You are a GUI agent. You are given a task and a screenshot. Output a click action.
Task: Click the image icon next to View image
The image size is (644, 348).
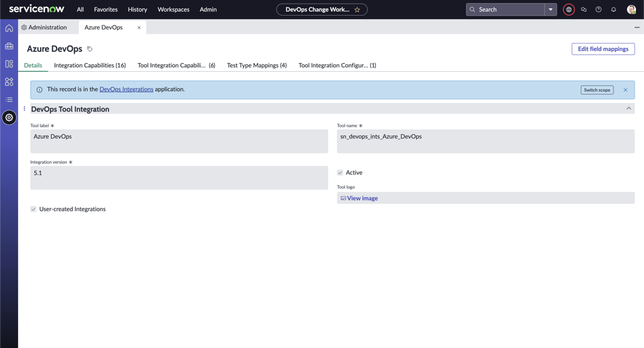click(343, 198)
